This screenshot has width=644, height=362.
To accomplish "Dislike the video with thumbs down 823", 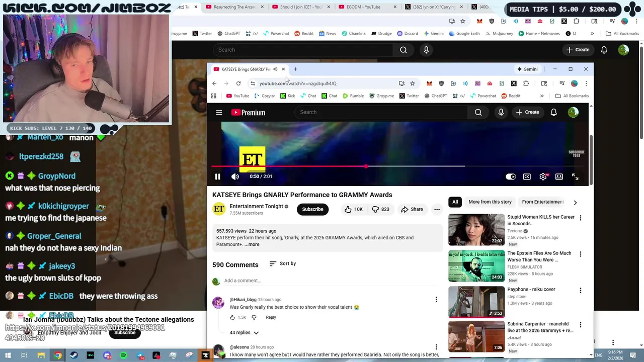I will pyautogui.click(x=381, y=209).
